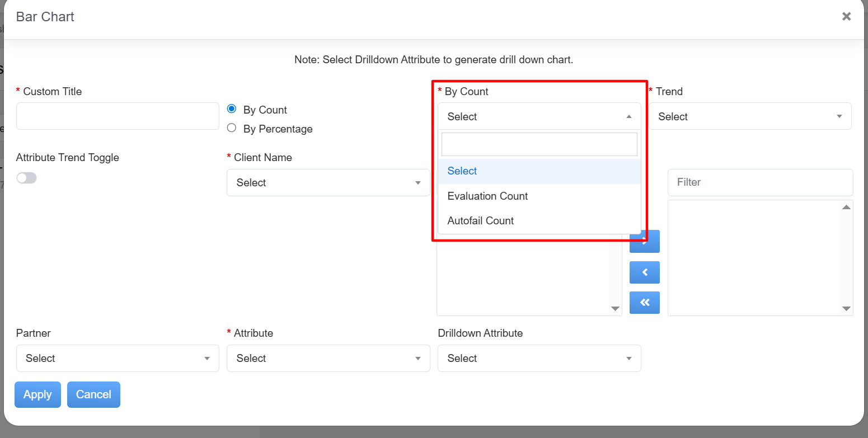Click the single left arrow move button
This screenshot has height=438, width=868.
(x=644, y=272)
